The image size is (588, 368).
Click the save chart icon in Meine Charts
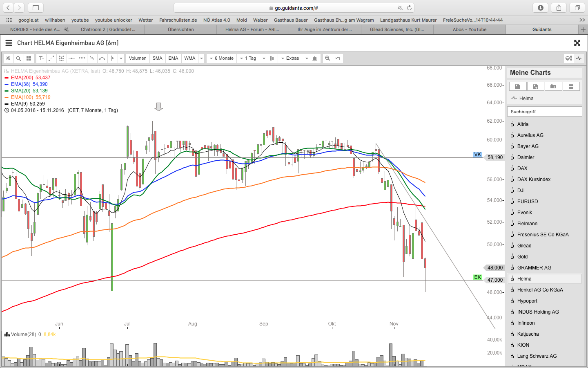coord(518,86)
